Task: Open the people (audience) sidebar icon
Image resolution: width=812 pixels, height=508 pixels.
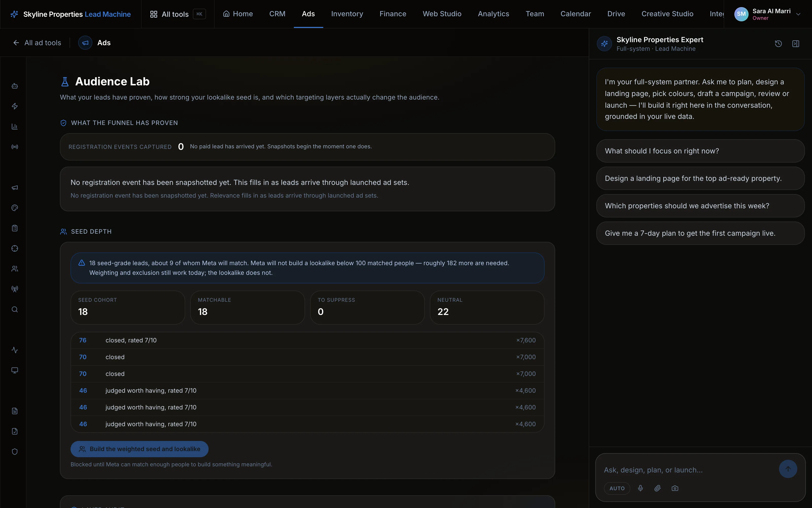Action: pos(14,269)
